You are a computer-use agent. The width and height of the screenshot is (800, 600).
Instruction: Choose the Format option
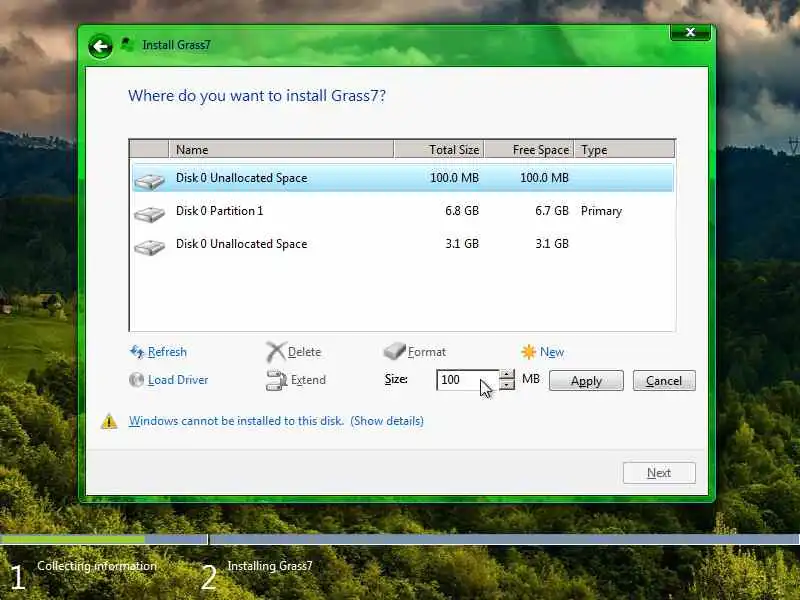427,352
